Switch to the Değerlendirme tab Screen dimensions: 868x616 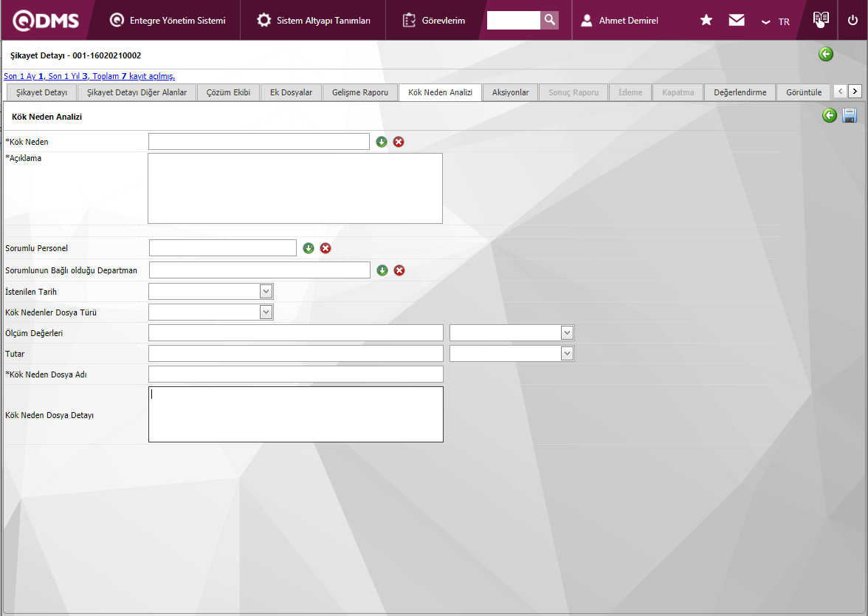point(740,92)
